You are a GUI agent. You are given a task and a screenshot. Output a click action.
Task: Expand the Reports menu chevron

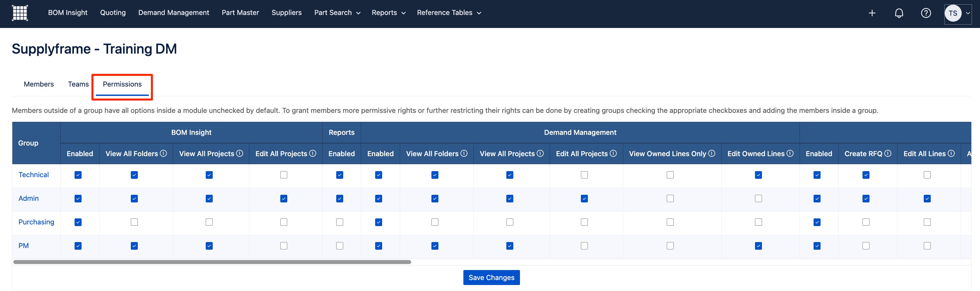[403, 13]
